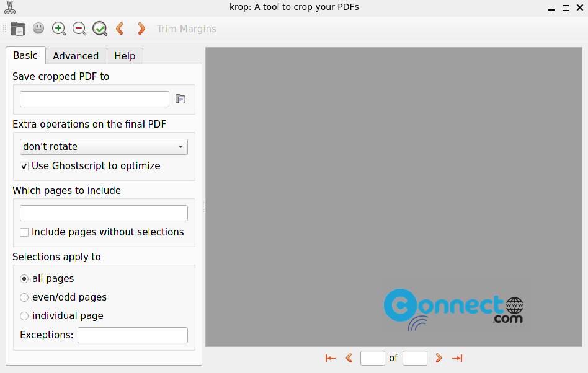Open a PDF file from toolbar

[x=17, y=29]
